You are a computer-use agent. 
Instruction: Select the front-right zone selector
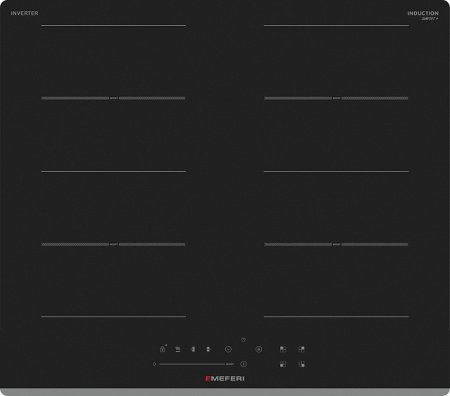pyautogui.click(x=301, y=364)
